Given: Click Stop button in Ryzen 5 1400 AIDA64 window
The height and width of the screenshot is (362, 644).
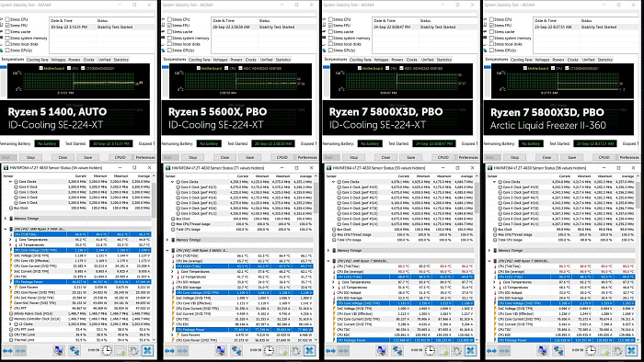Looking at the screenshot, I should tap(30, 157).
